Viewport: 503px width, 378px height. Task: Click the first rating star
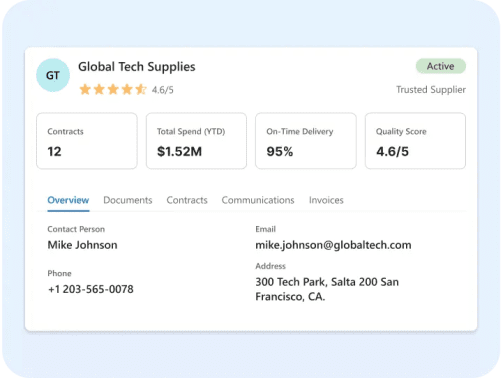(85, 89)
